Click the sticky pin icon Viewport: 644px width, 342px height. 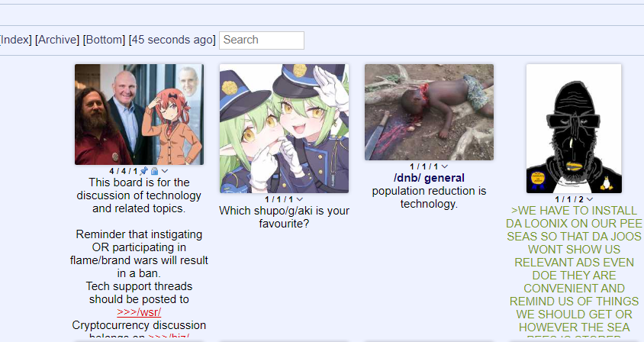click(x=143, y=171)
